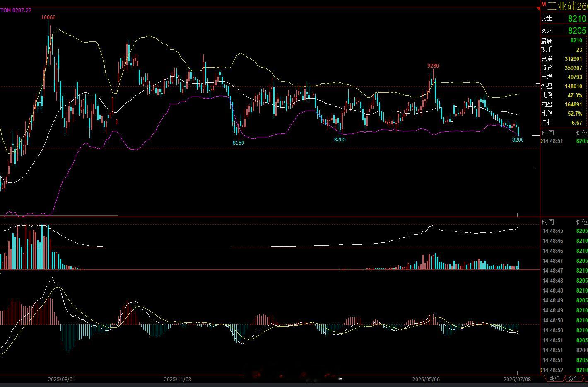The image size is (588, 387).
Task: Select the 2026/07/08 date marker
Action: click(517, 379)
